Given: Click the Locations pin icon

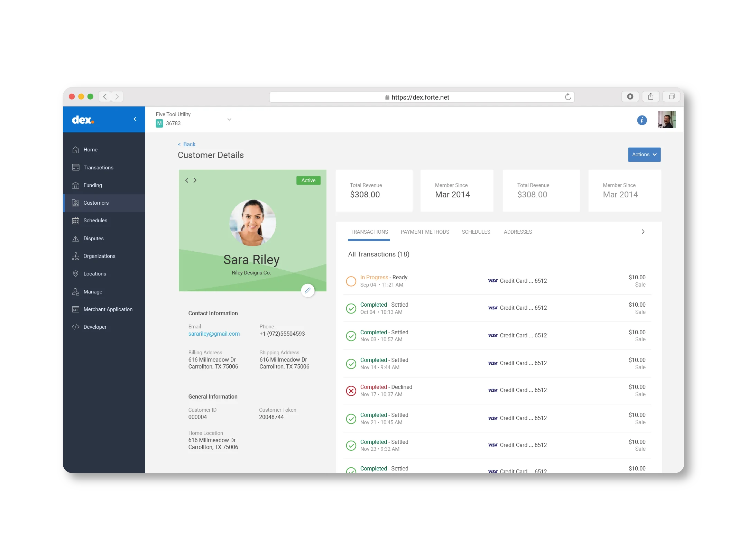Looking at the screenshot, I should click(x=75, y=274).
